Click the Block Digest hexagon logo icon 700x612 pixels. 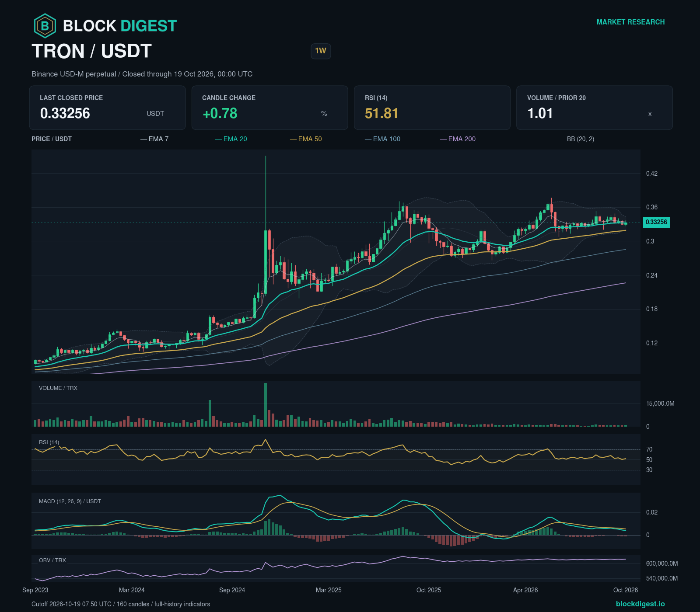pyautogui.click(x=45, y=26)
